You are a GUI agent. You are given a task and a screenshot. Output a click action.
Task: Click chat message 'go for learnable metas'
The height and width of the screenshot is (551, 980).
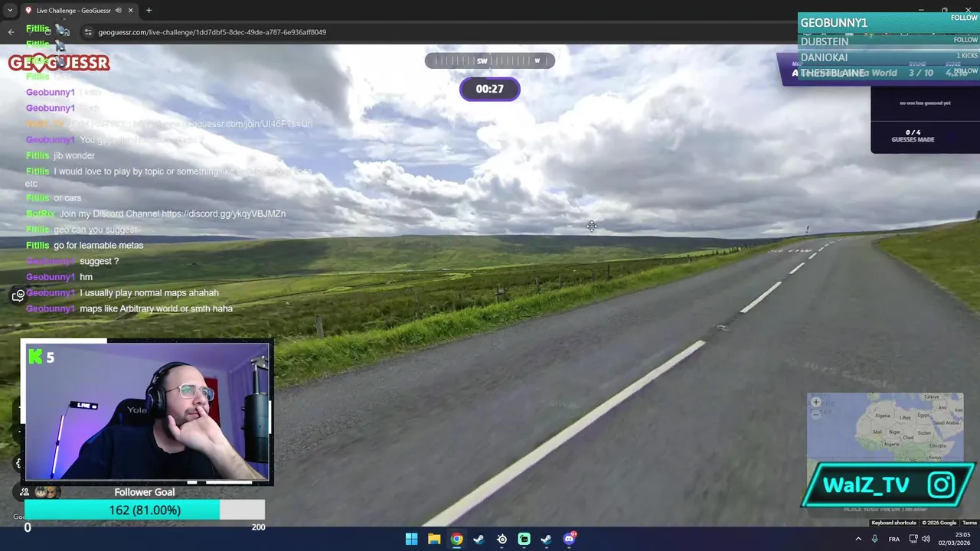(98, 245)
